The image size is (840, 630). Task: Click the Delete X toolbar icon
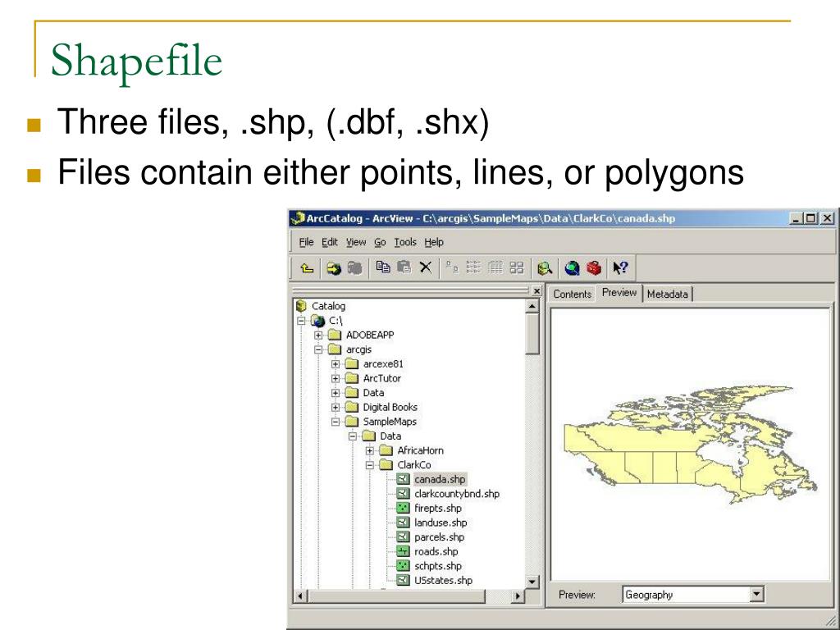pos(426,267)
